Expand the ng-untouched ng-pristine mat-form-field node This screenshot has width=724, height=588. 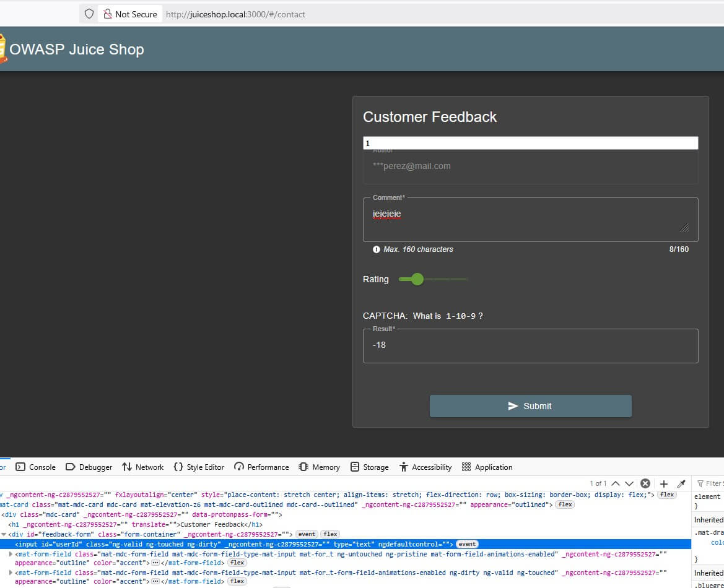[x=11, y=554]
